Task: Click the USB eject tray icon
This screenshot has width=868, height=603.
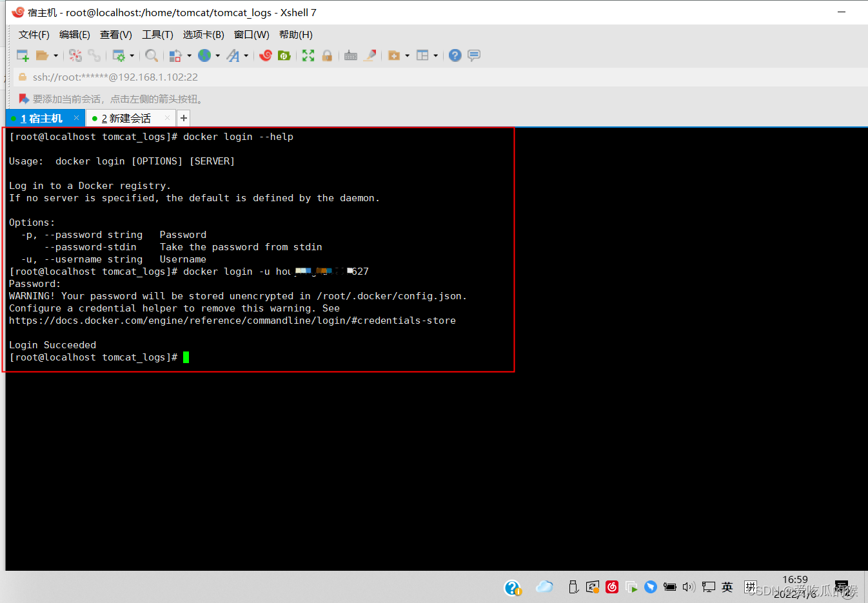Action: 573,587
